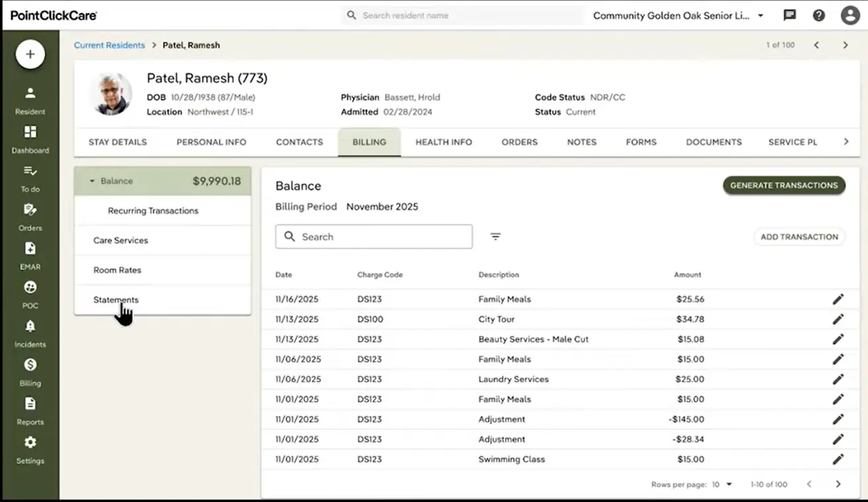Edit the 11/16/2025 Family Meals transaction

click(838, 299)
